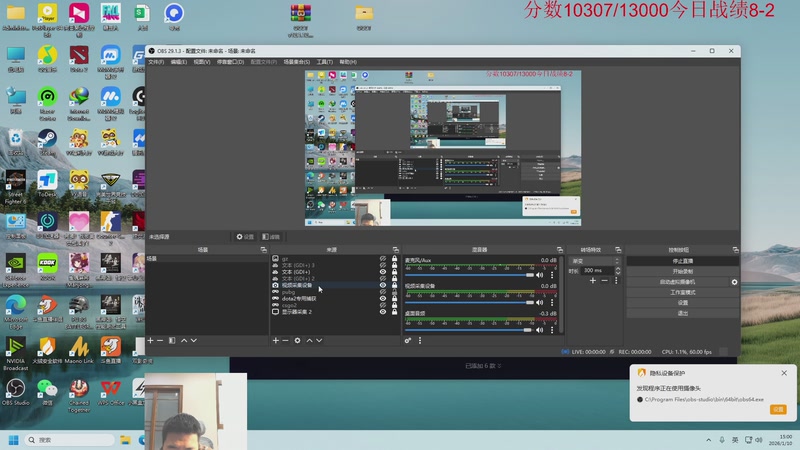The width and height of the screenshot is (800, 450).
Task: Open advanced audio properties gears icon
Action: pos(408,340)
